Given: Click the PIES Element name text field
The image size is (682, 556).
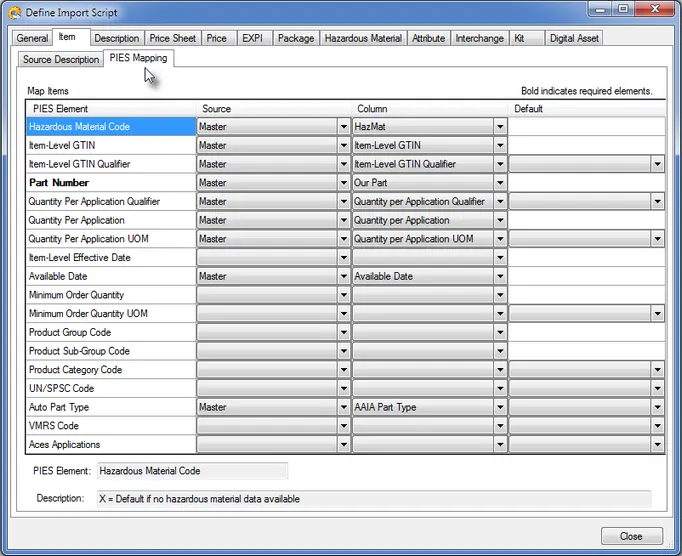Looking at the screenshot, I should coord(191,471).
